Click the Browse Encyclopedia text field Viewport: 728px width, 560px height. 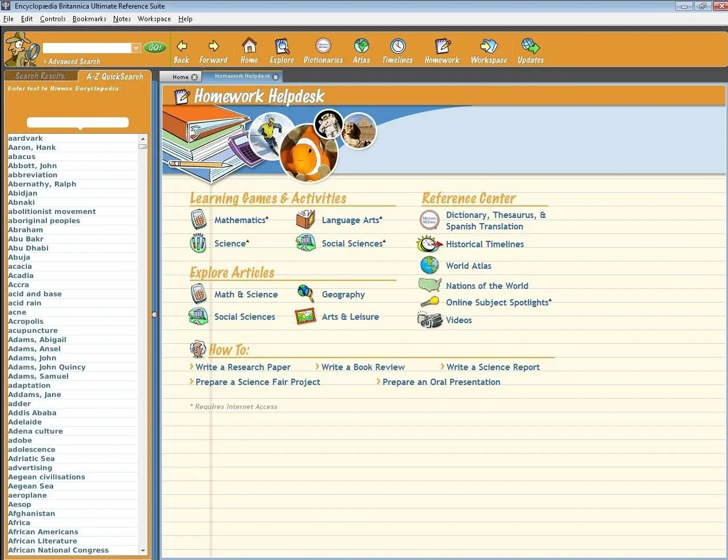click(x=78, y=122)
